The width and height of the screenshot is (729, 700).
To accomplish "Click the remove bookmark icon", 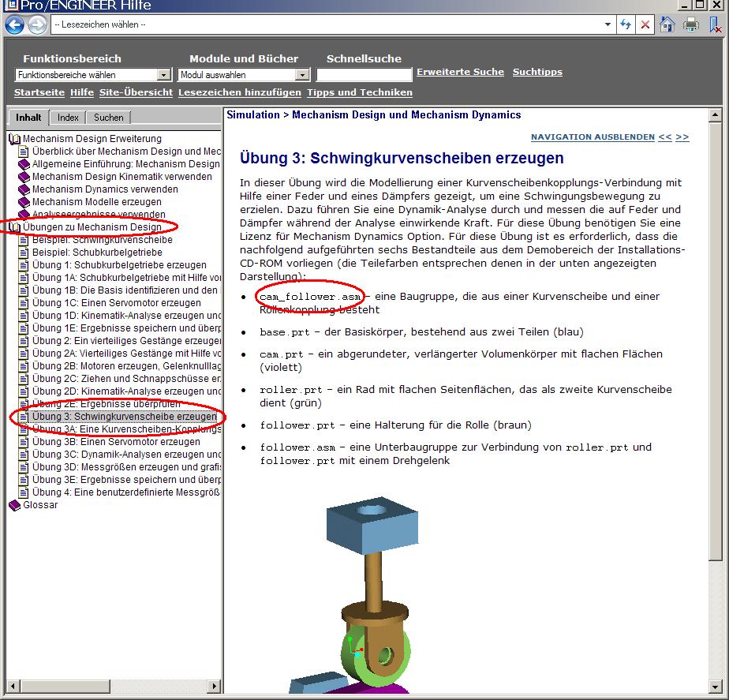I will coord(716,24).
